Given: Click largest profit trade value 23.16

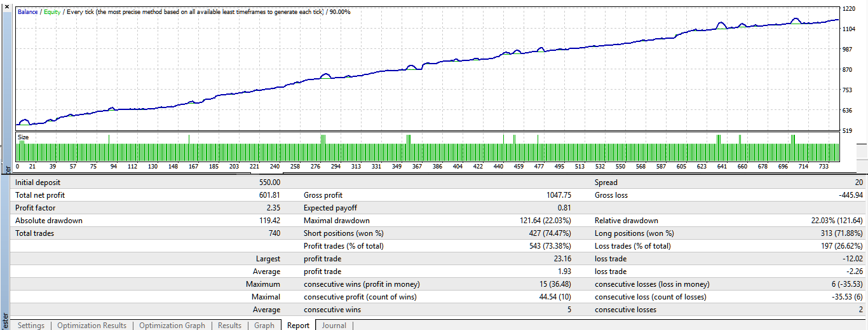Looking at the screenshot, I should [561, 259].
